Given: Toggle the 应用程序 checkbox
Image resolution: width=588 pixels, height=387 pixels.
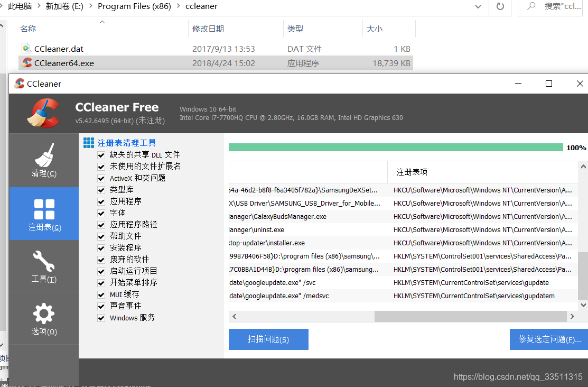Looking at the screenshot, I should pyautogui.click(x=101, y=201).
